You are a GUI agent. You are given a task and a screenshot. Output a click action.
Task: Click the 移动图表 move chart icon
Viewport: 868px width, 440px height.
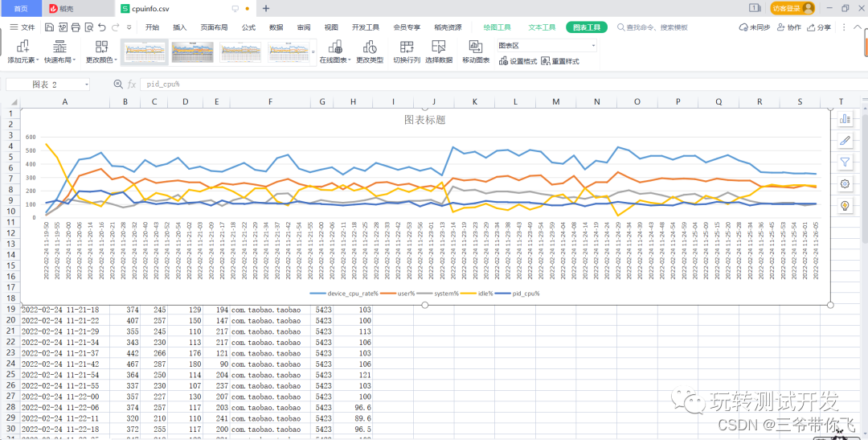pyautogui.click(x=476, y=47)
